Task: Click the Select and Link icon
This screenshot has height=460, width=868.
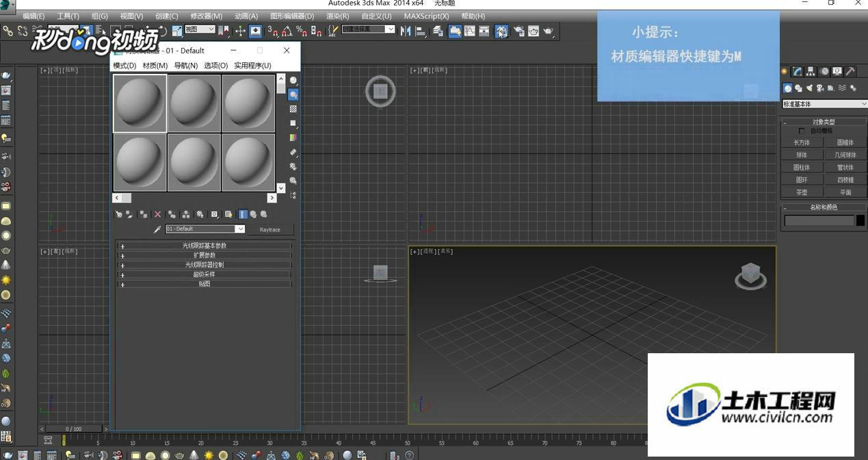Action: pyautogui.click(x=8, y=31)
